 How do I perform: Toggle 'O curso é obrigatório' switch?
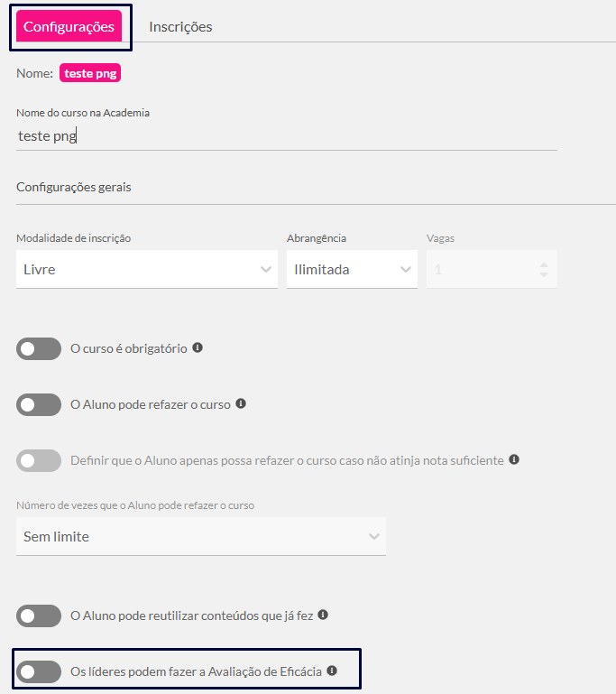point(39,348)
